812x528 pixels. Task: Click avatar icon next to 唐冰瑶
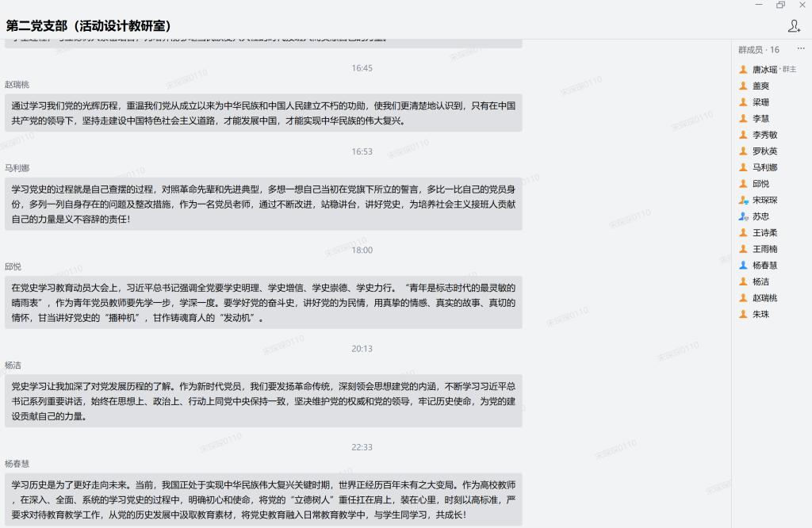(743, 70)
